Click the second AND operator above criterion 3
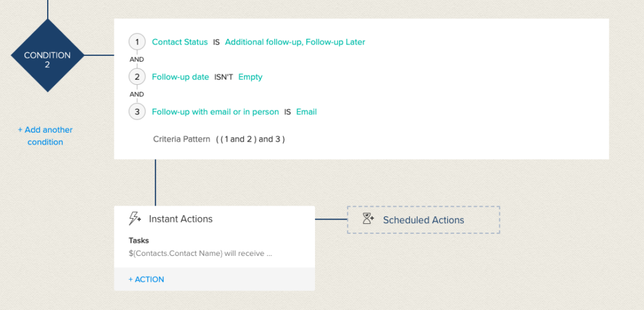 coord(136,94)
